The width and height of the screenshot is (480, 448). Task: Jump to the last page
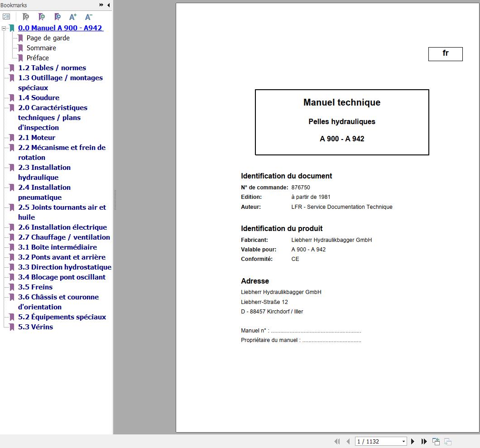pyautogui.click(x=424, y=441)
